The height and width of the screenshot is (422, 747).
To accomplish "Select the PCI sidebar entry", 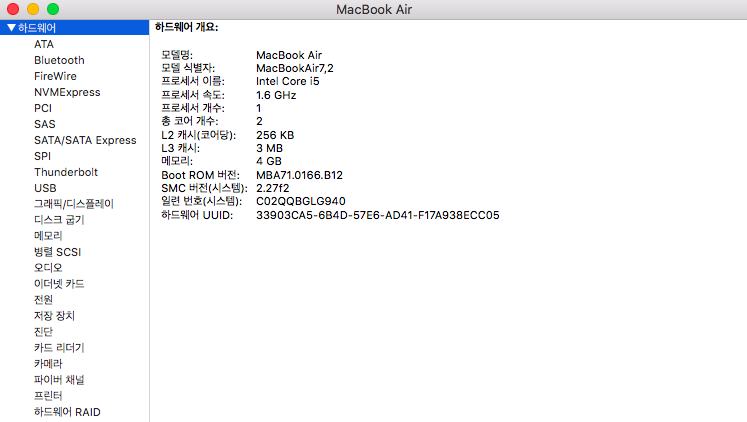I will (x=43, y=108).
